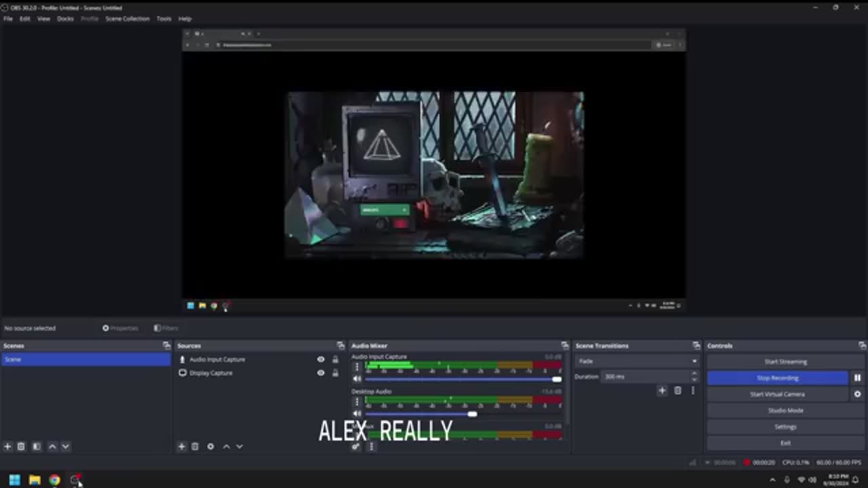The image size is (868, 488).
Task: Decrease transition duration with down stepper
Action: 694,380
